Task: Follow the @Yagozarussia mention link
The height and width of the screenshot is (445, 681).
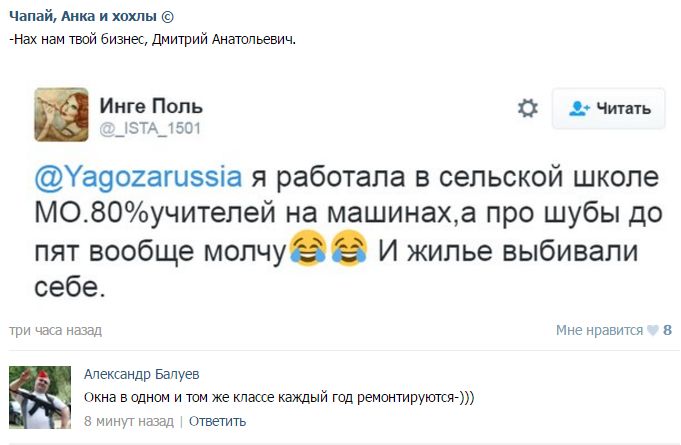Action: click(138, 177)
